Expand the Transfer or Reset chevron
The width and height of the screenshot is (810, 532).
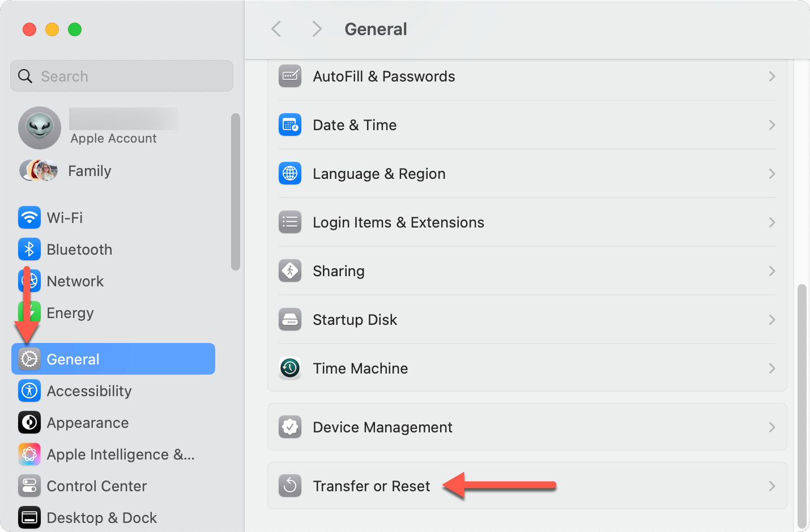coord(771,486)
